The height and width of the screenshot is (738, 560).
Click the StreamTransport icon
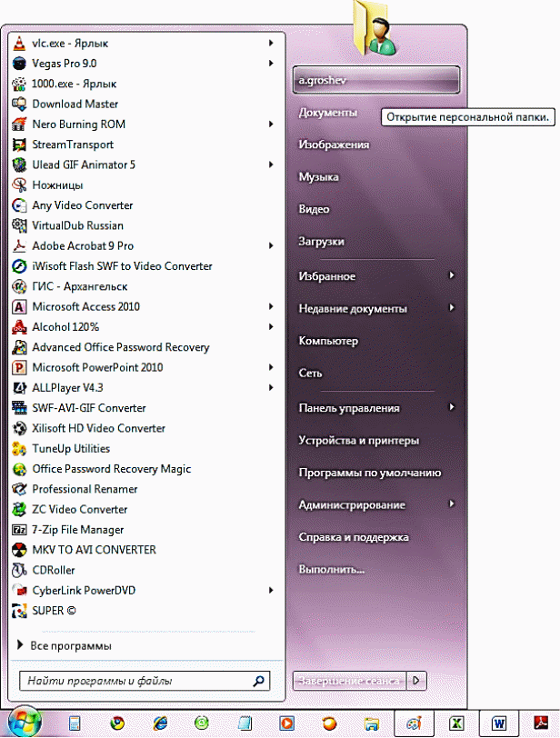pos(19,145)
